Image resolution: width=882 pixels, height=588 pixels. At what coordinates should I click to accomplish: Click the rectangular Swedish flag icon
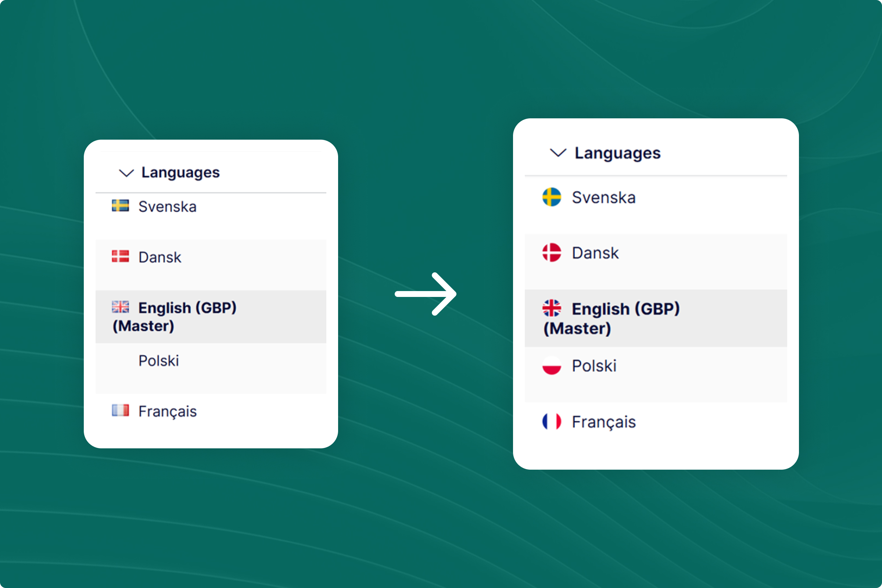[x=121, y=205]
